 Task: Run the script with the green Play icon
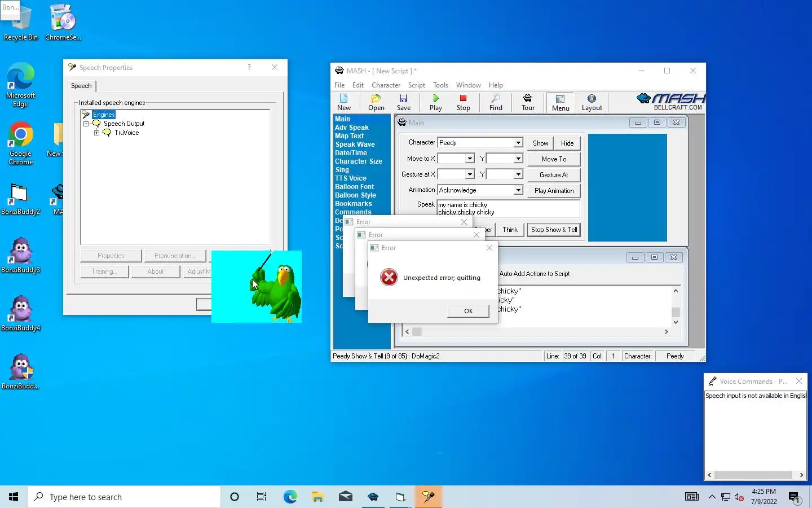[436, 102]
